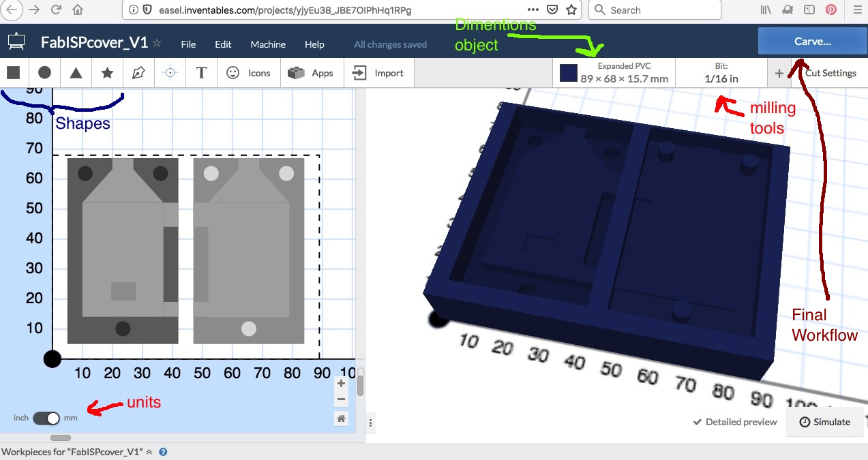Click the black origin point on canvas
Image resolution: width=868 pixels, height=460 pixels.
tap(52, 358)
